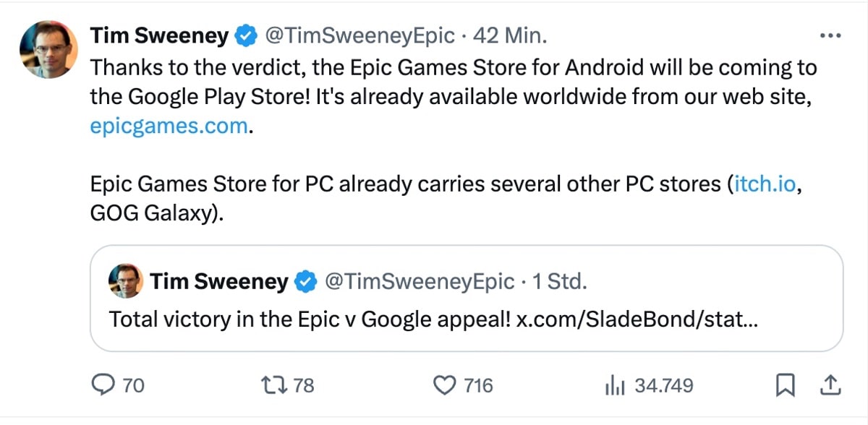Open Tim Sweeney's large profile picture
Image resolution: width=868 pixels, height=425 pixels.
point(48,49)
